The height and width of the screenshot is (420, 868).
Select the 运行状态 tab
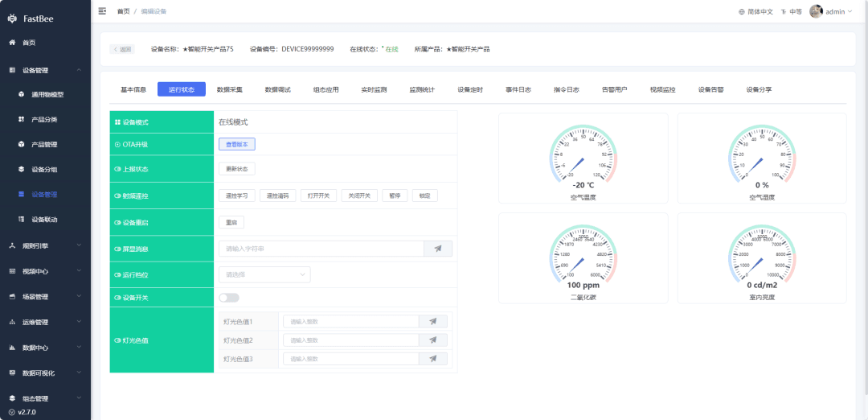tap(182, 89)
